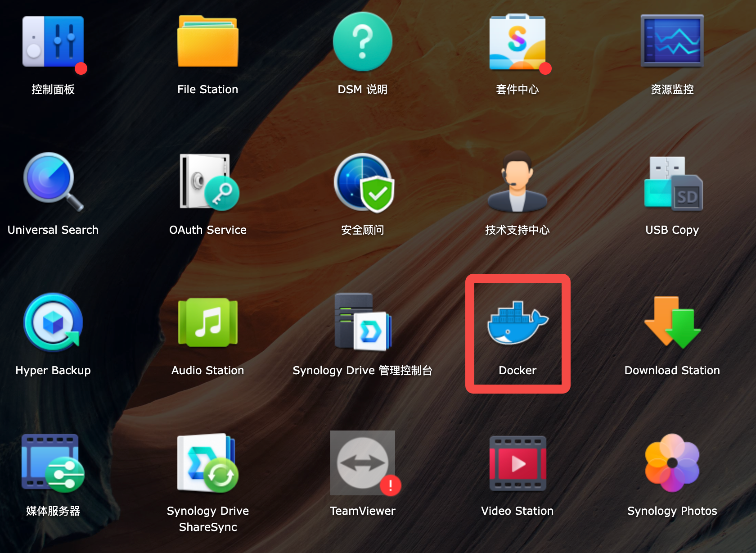The width and height of the screenshot is (756, 553).
Task: Click the "Download Station" label
Action: click(x=672, y=370)
